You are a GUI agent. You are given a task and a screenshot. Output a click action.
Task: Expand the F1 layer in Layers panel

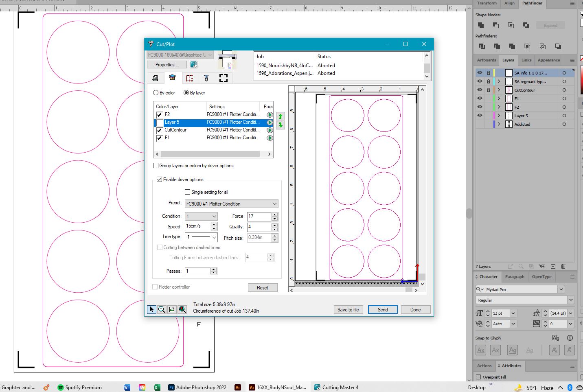pos(499,99)
